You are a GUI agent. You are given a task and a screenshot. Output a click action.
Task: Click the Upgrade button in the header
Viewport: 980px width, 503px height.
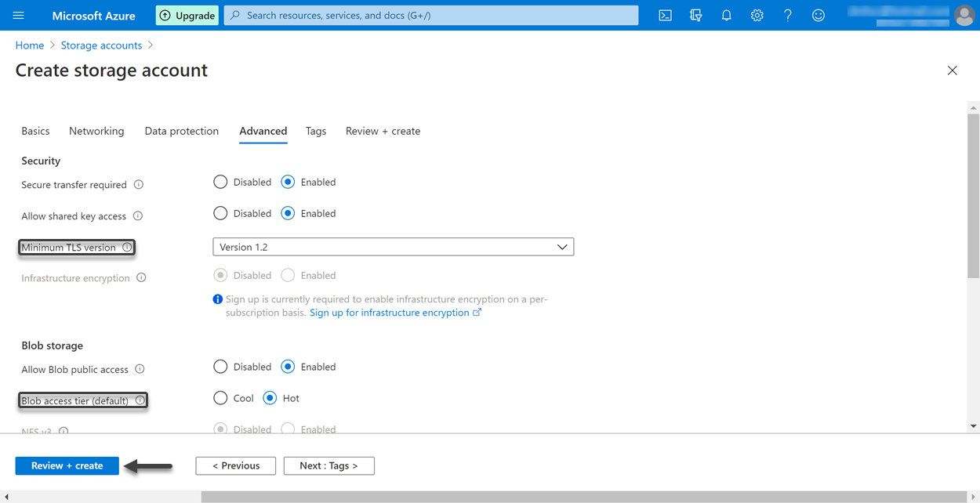(x=187, y=16)
